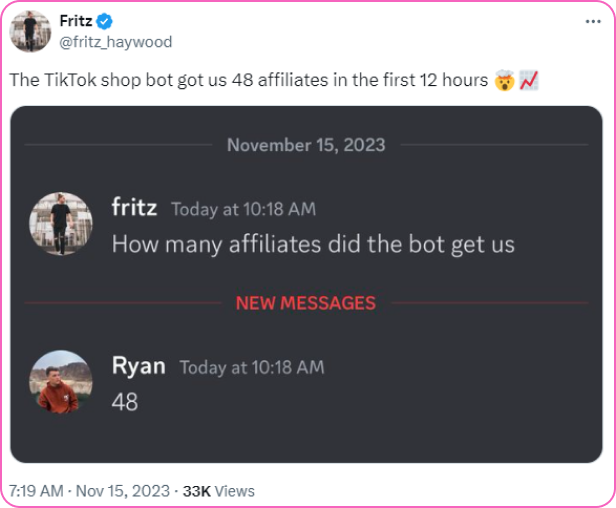Select the fritz username in Discord
The height and width of the screenshot is (508, 616).
tap(134, 208)
